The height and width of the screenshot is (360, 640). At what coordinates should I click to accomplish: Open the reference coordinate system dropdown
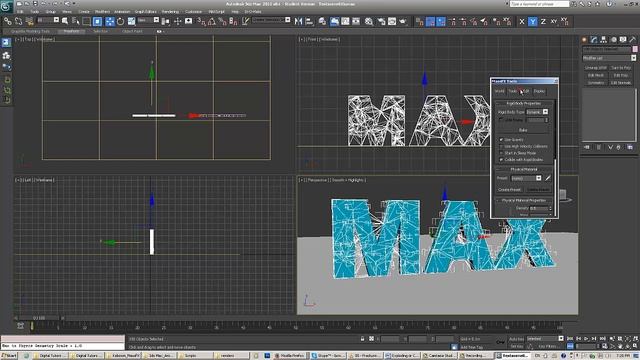pyautogui.click(x=148, y=20)
